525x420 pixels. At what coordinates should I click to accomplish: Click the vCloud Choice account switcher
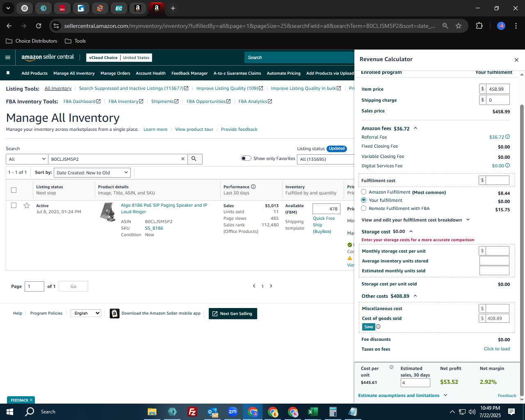119,58
